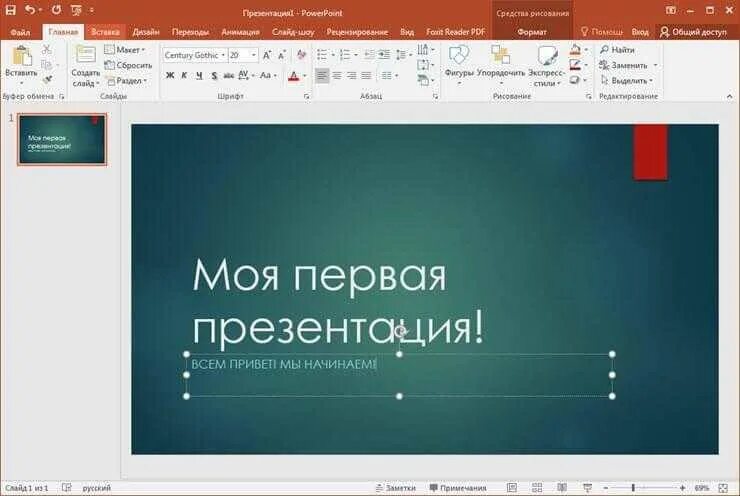Viewport: 740px width, 496px height.
Task: Select the Format Painter brush icon
Action: [46, 80]
